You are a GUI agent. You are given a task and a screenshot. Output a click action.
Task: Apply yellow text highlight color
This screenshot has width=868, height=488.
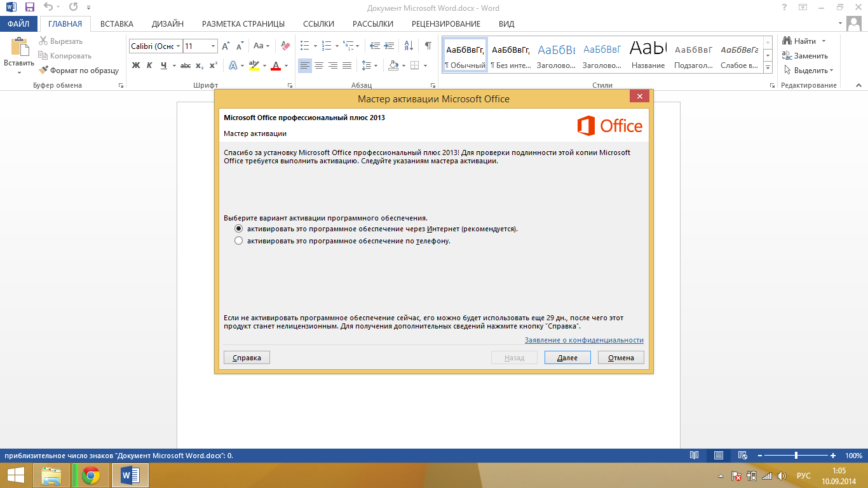[254, 65]
